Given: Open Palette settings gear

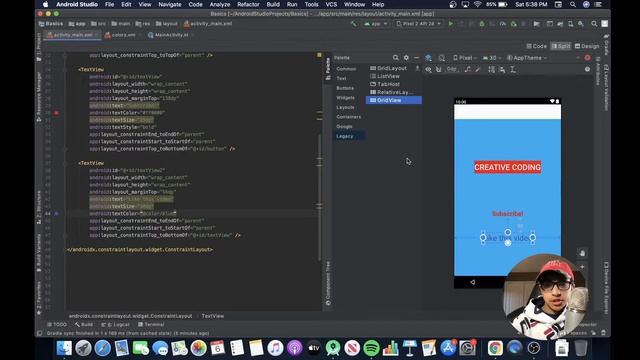Looking at the screenshot, I should click(x=406, y=58).
